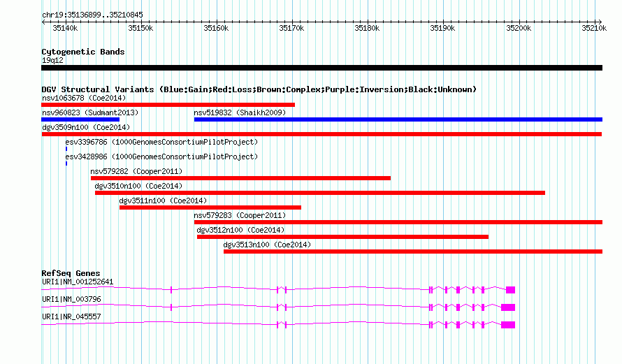This screenshot has width=622, height=364.
Task: Select the DGV Structural Variants track title
Action: (x=259, y=89)
